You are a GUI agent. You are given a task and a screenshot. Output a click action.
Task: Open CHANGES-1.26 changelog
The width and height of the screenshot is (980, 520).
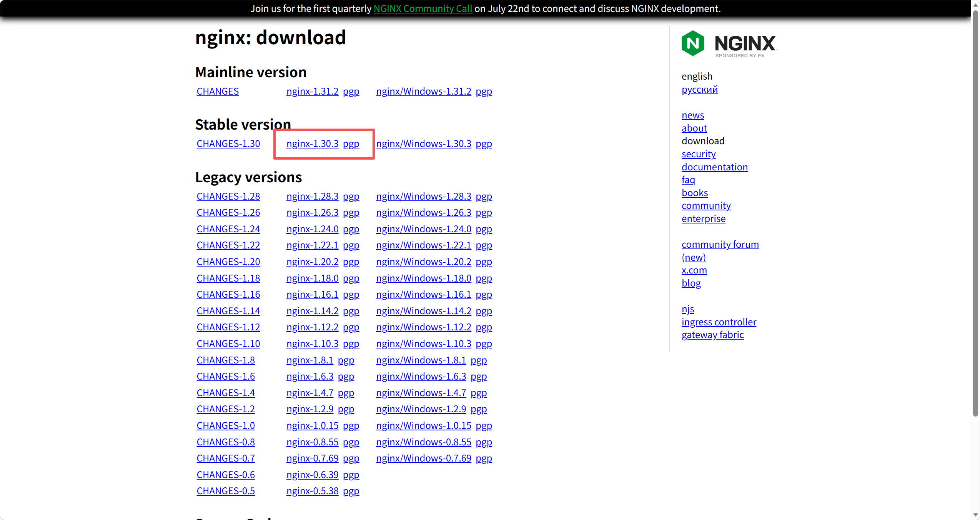click(228, 212)
